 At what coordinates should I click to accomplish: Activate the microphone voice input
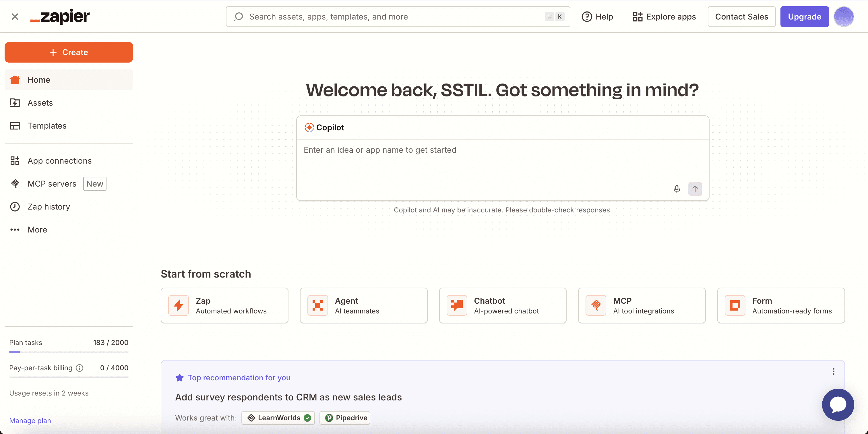click(x=677, y=189)
